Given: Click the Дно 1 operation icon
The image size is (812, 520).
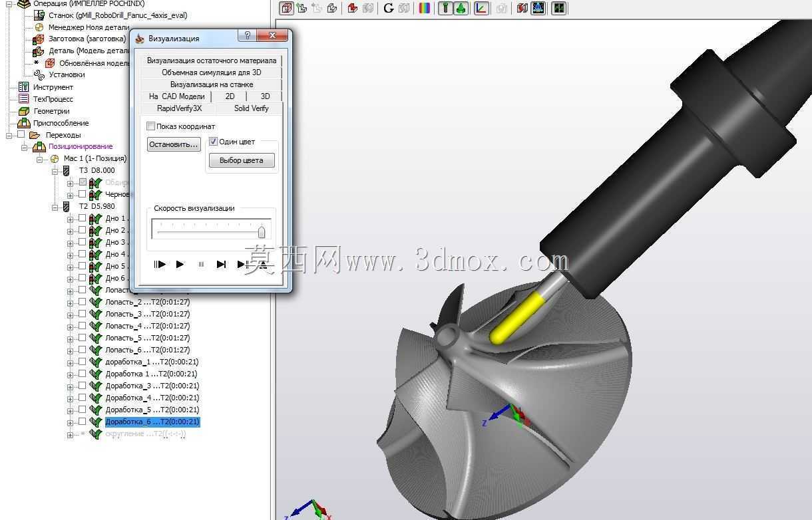Looking at the screenshot, I should (x=95, y=219).
